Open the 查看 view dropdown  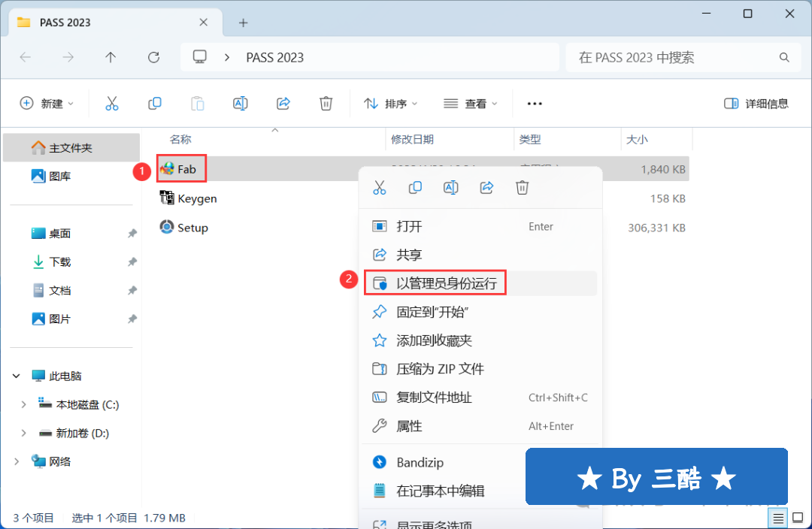coord(470,104)
